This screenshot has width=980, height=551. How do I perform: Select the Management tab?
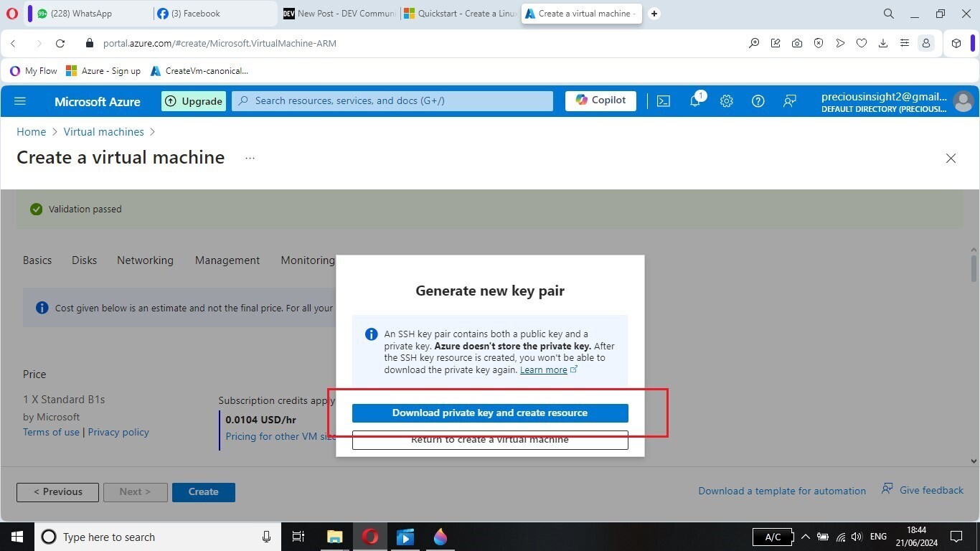coord(227,260)
